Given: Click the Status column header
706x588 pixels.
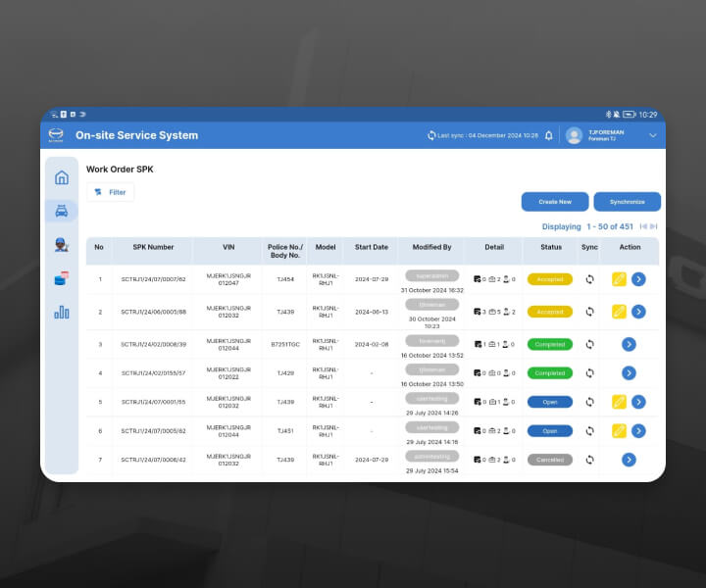Looking at the screenshot, I should 550,247.
